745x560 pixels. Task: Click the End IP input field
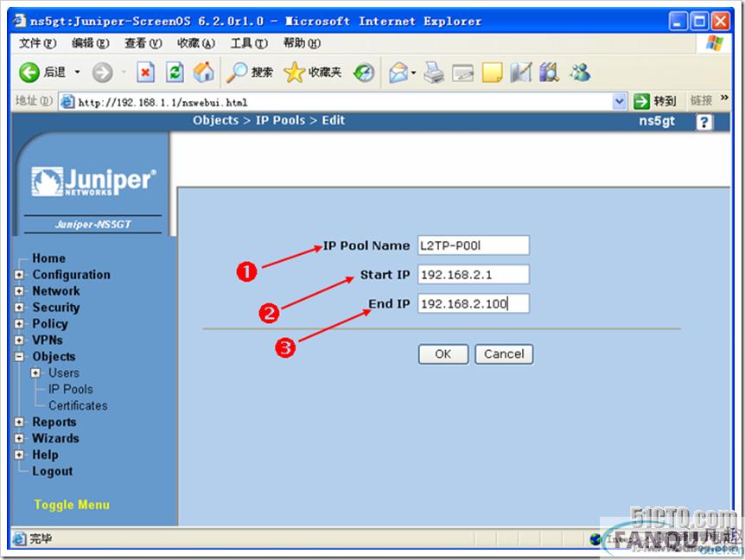474,303
